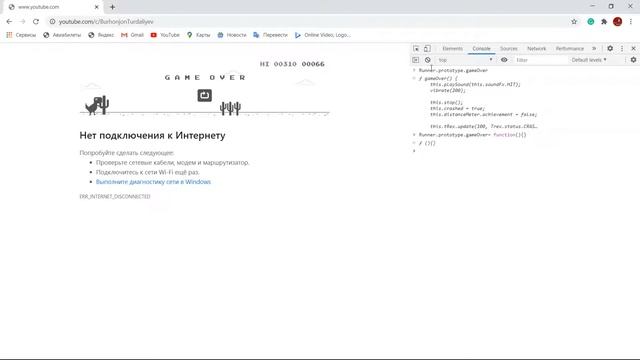Open a new tab with plus button
640x360 pixels.
point(112,7)
